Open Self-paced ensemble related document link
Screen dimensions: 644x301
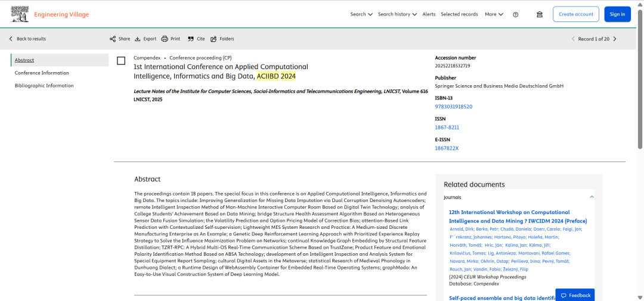[x=501, y=297]
